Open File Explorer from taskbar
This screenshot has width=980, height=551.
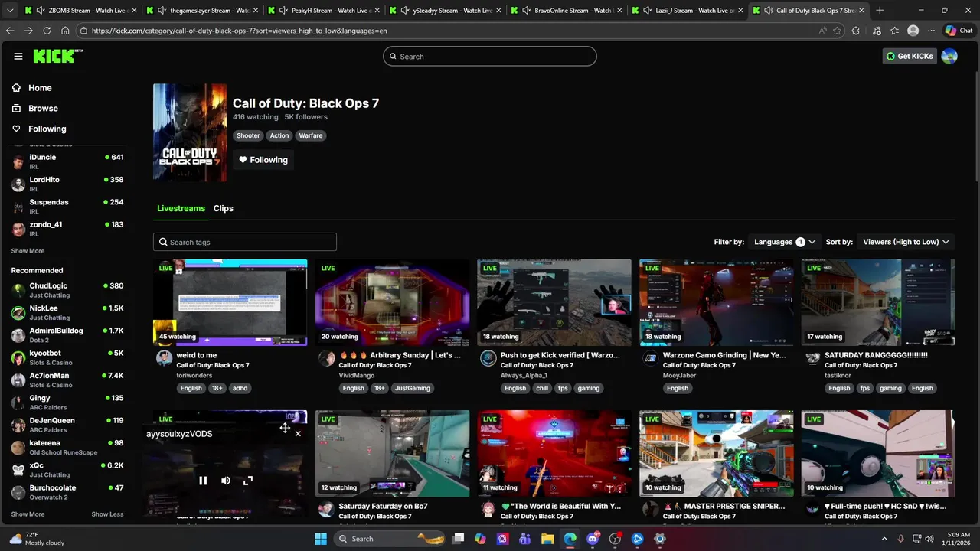pyautogui.click(x=547, y=539)
